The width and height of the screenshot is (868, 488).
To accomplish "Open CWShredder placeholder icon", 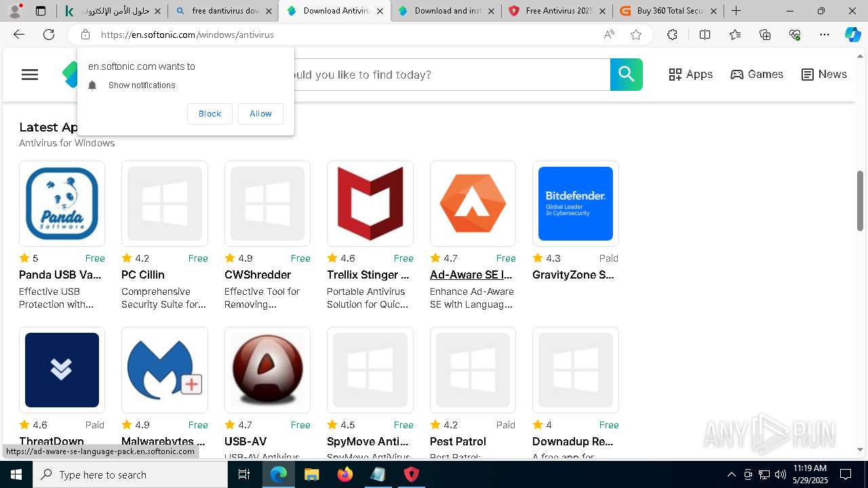I will pos(267,203).
